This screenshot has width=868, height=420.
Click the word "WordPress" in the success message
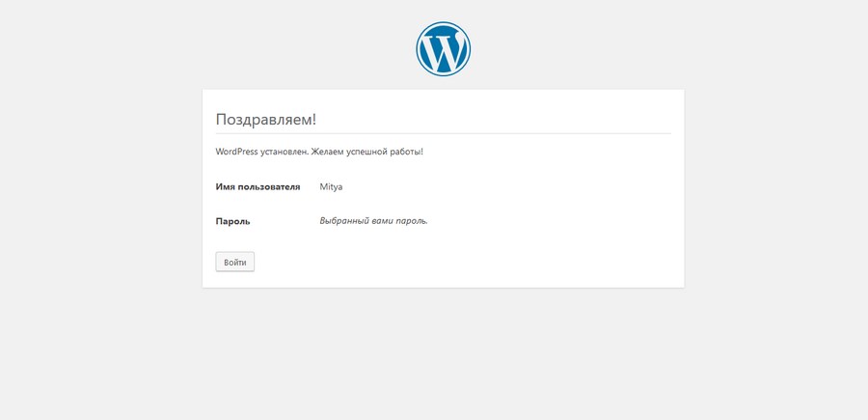pos(236,152)
